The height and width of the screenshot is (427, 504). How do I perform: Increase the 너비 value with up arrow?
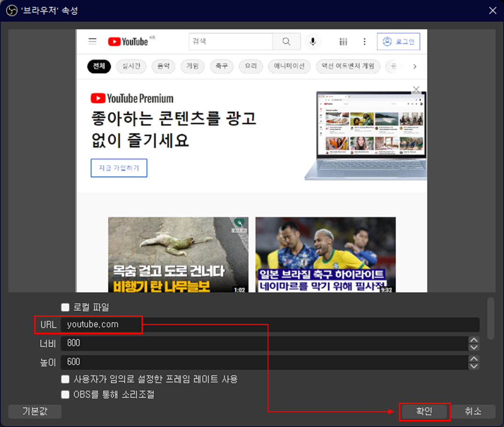(x=474, y=340)
